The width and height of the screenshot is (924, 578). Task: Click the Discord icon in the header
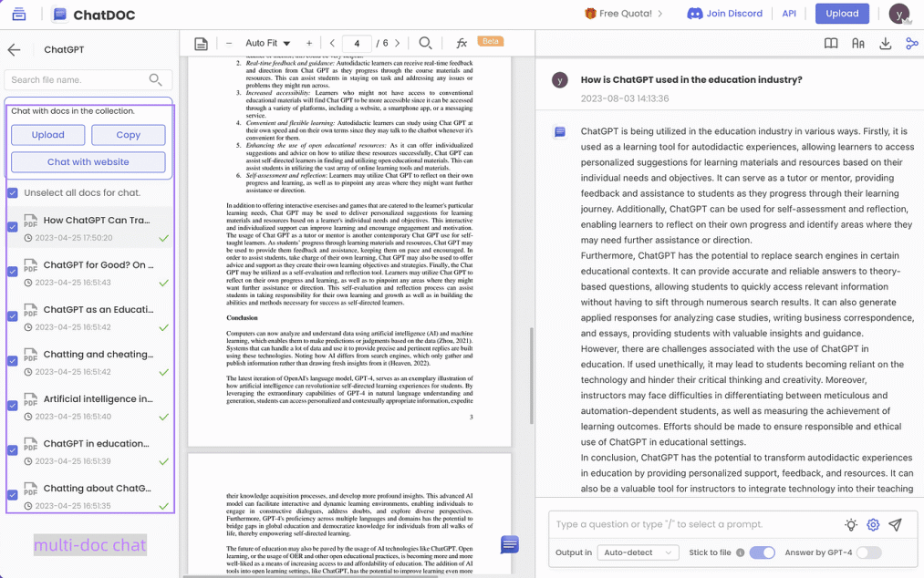(x=695, y=14)
